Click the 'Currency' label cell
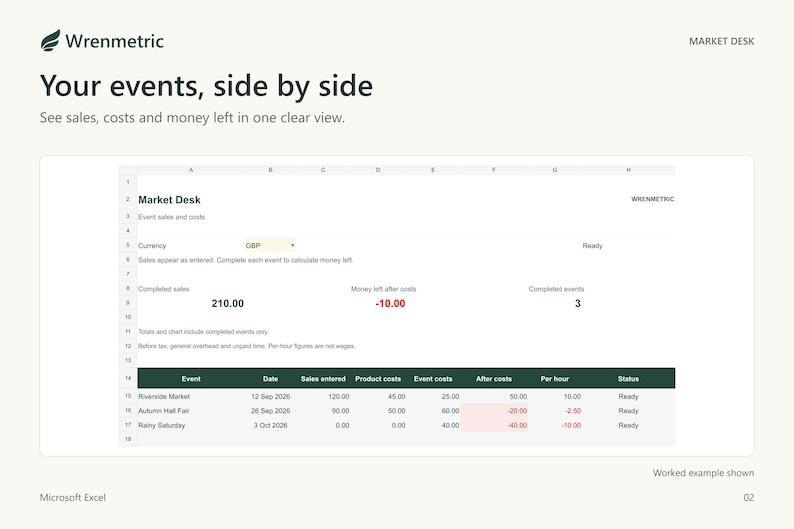Image resolution: width=794 pixels, height=529 pixels. (x=152, y=246)
